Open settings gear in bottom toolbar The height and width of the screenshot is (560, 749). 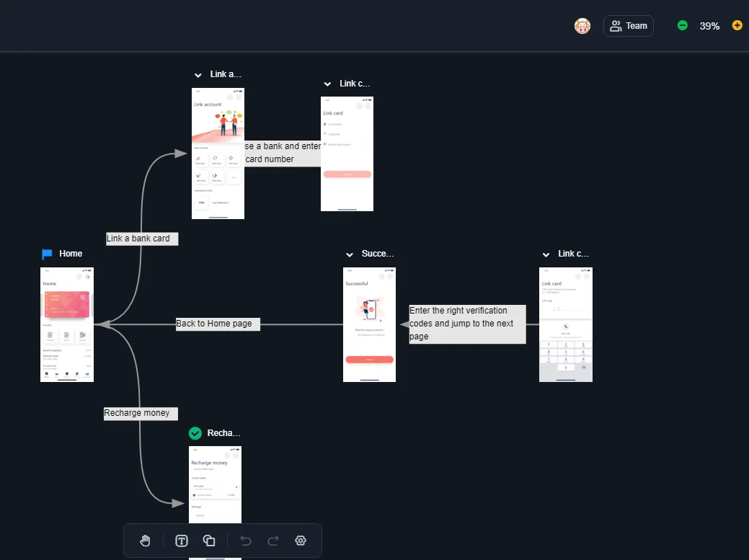pyautogui.click(x=301, y=541)
